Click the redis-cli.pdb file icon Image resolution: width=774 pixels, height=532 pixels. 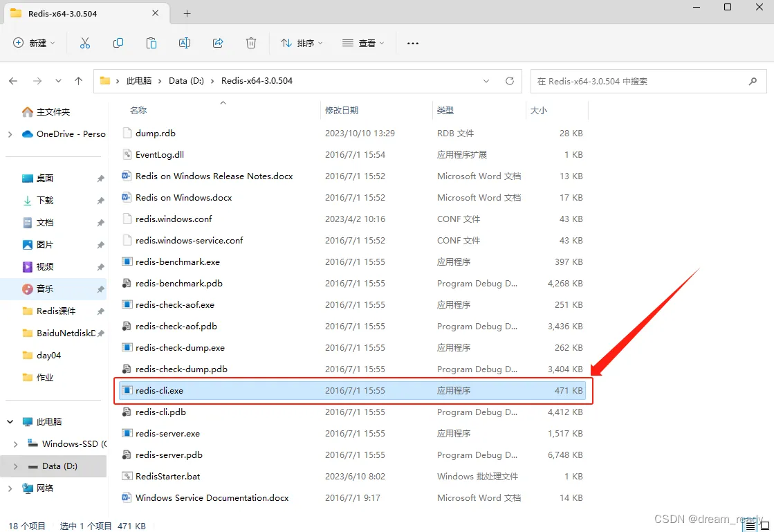pyautogui.click(x=127, y=412)
